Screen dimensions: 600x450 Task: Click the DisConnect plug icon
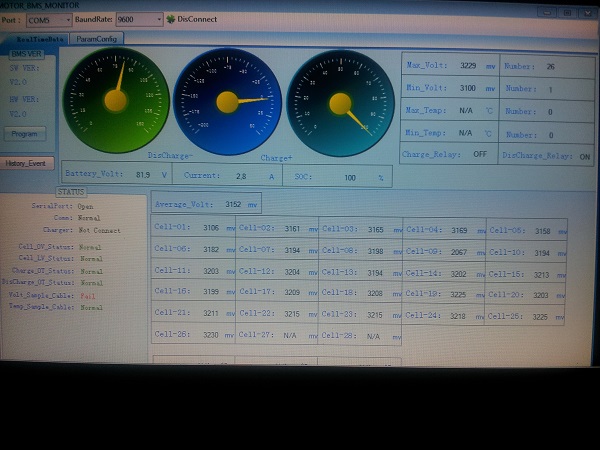[x=171, y=19]
